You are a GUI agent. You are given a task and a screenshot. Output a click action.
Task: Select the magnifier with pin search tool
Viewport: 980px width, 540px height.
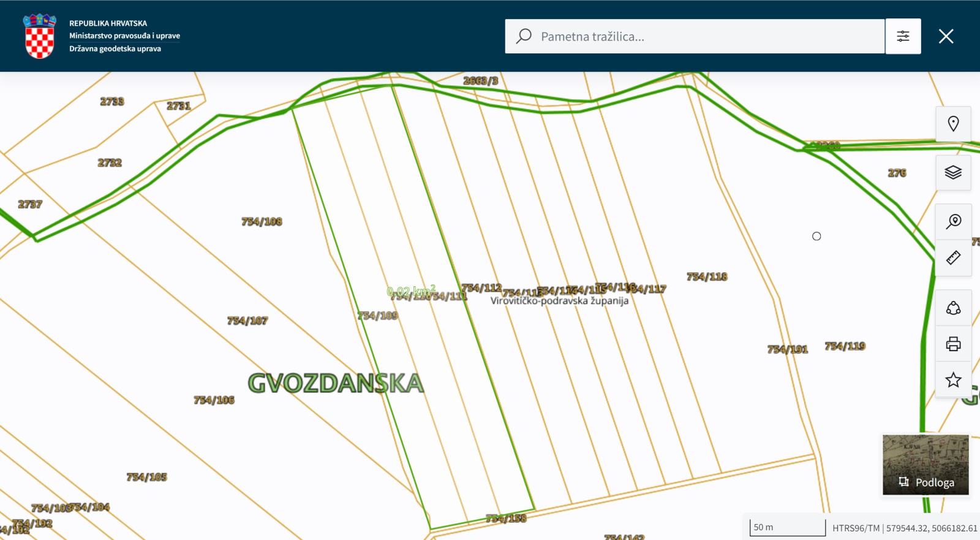[x=953, y=221]
